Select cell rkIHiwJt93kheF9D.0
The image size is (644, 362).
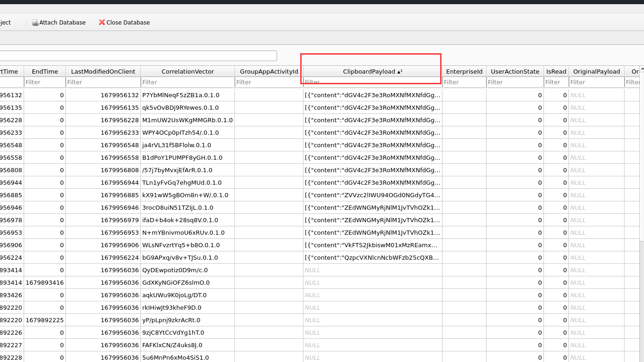tap(188, 307)
